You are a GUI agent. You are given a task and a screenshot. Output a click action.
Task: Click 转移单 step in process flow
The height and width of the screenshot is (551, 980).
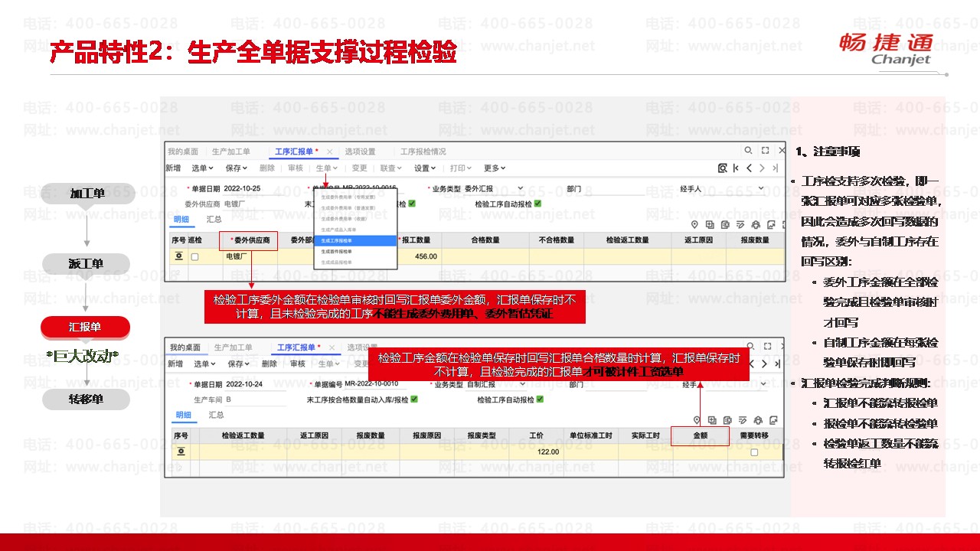coord(85,399)
